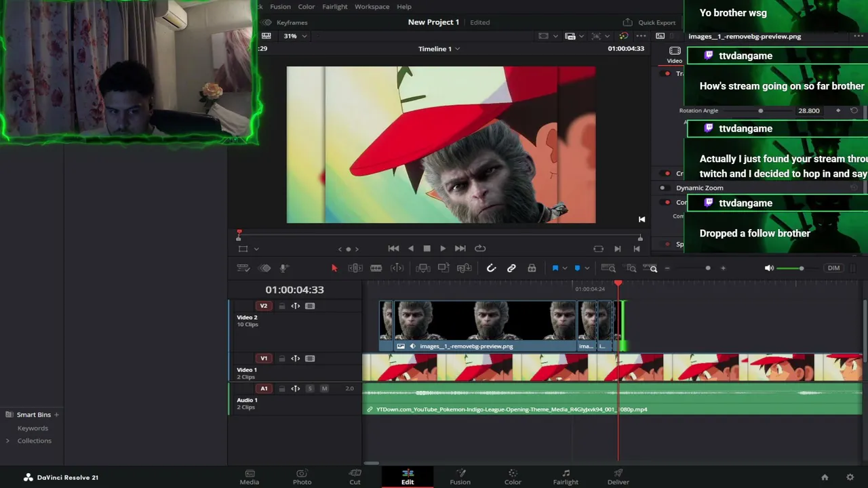Open the Workspace menu
Screen dimensions: 868x488
(x=372, y=7)
